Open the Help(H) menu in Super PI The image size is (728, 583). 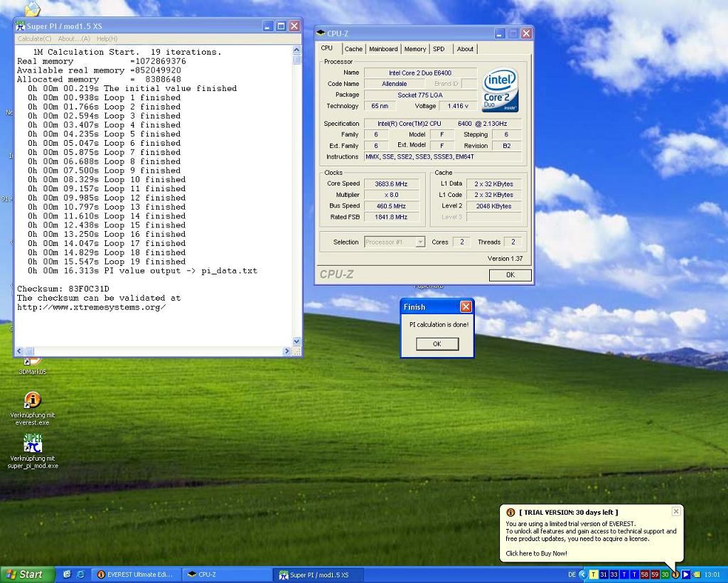107,39
